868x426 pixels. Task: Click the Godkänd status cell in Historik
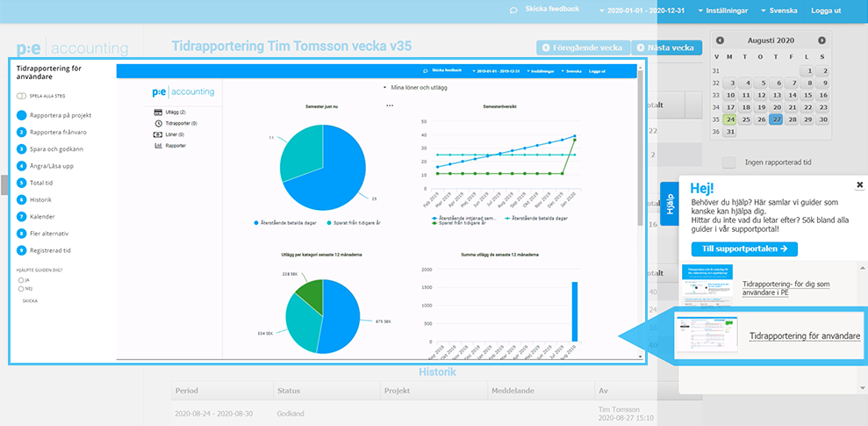[x=291, y=413]
